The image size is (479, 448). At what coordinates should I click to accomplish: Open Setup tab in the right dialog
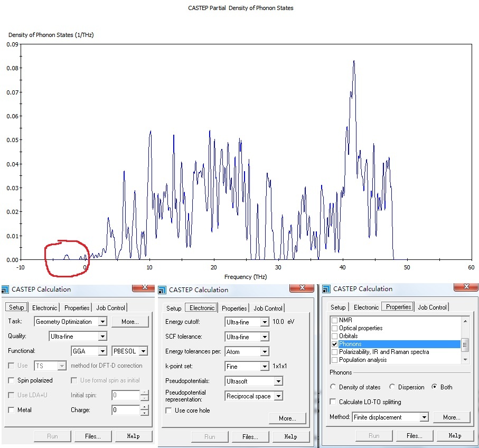(338, 307)
